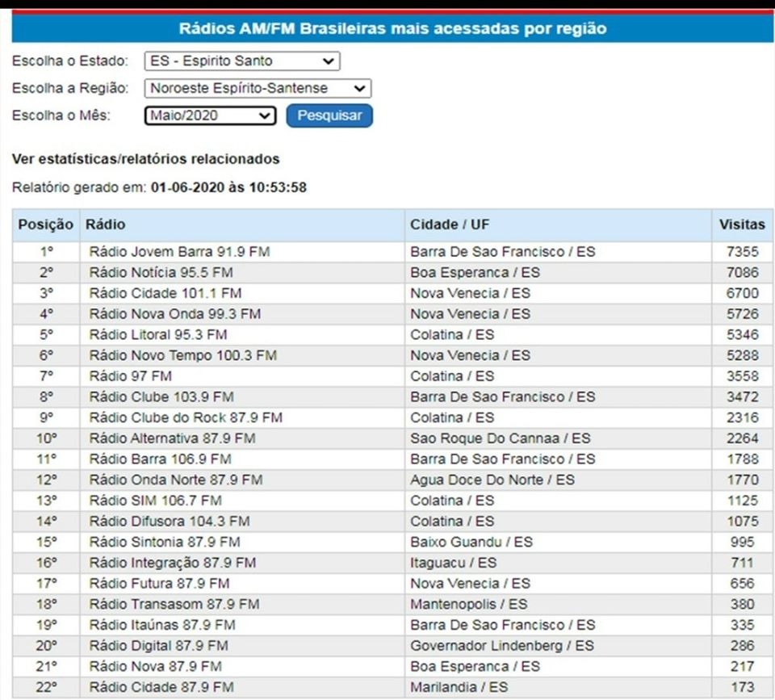
Task: Click the 6700 visits value
Action: [x=743, y=293]
